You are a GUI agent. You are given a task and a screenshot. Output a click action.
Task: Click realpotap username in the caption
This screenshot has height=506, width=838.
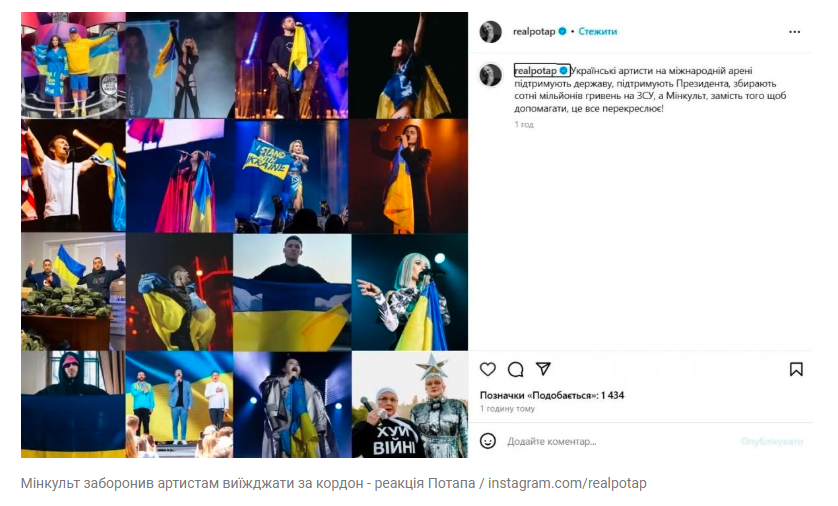pyautogui.click(x=536, y=71)
